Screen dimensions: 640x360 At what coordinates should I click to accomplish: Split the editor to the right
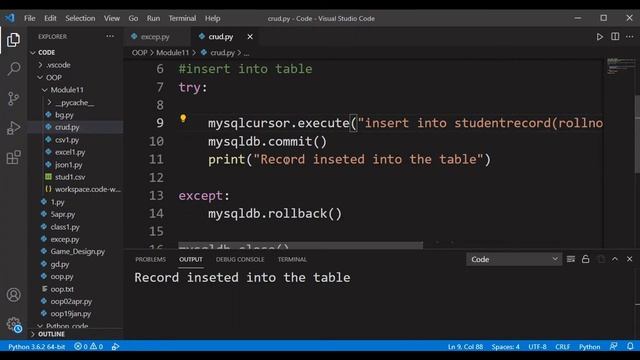point(615,36)
